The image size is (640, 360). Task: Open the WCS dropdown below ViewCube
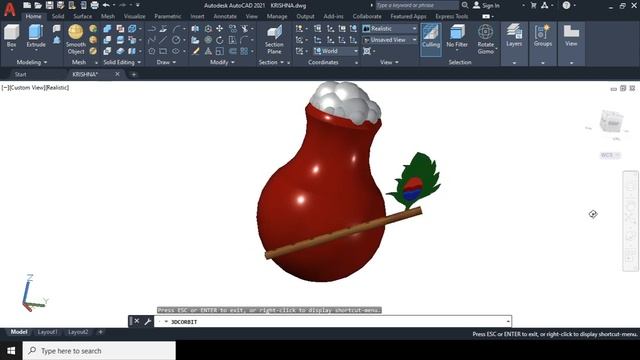[610, 155]
